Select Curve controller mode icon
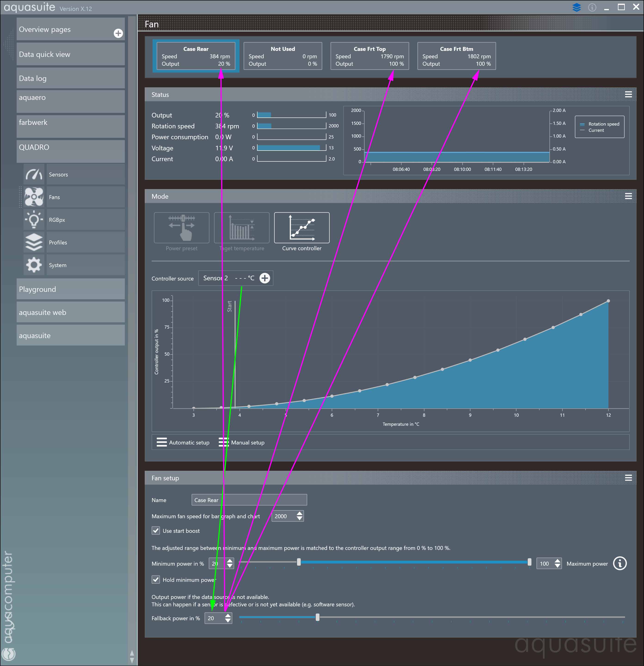Viewport: 644px width, 666px height. [x=301, y=228]
